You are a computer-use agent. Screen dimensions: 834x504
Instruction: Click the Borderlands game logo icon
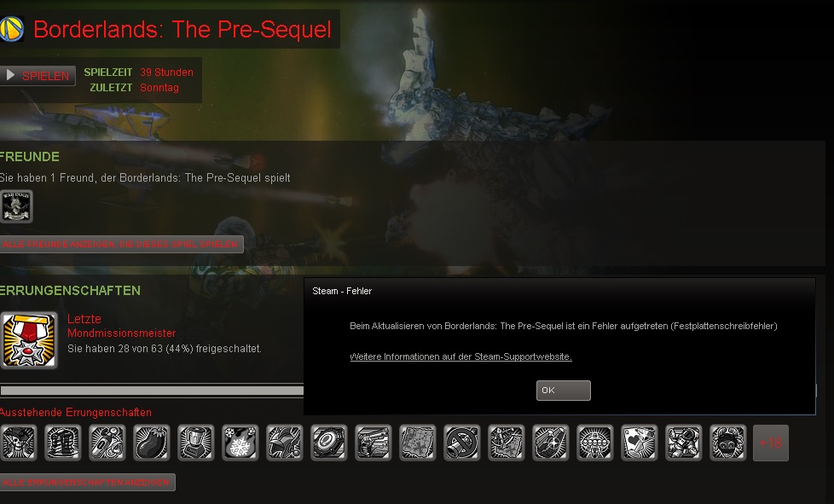tap(11, 29)
